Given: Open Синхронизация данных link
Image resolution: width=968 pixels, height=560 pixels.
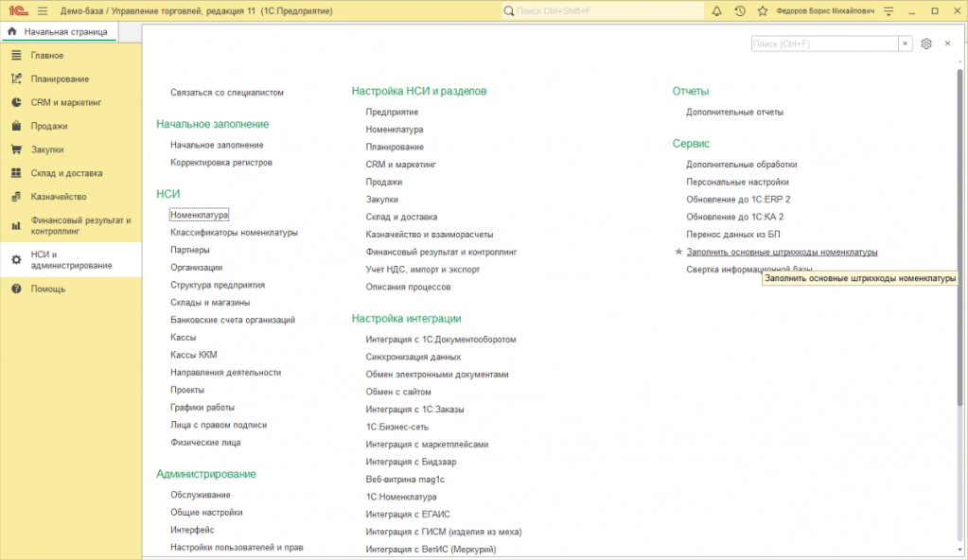Looking at the screenshot, I should 413,357.
